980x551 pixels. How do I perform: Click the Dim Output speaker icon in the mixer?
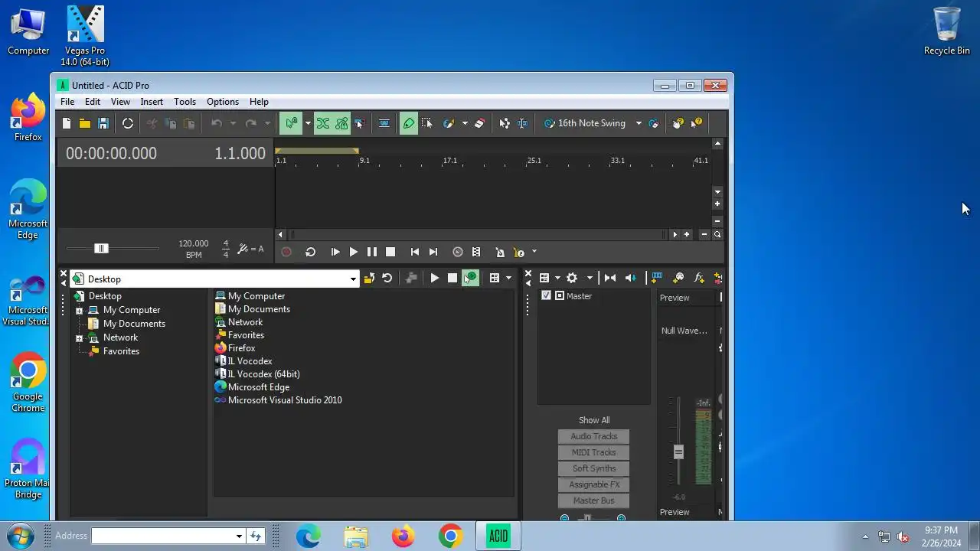pos(630,278)
